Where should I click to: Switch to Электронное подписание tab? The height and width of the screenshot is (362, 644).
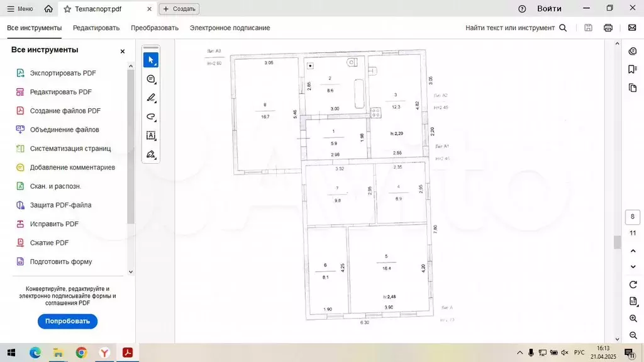(230, 28)
